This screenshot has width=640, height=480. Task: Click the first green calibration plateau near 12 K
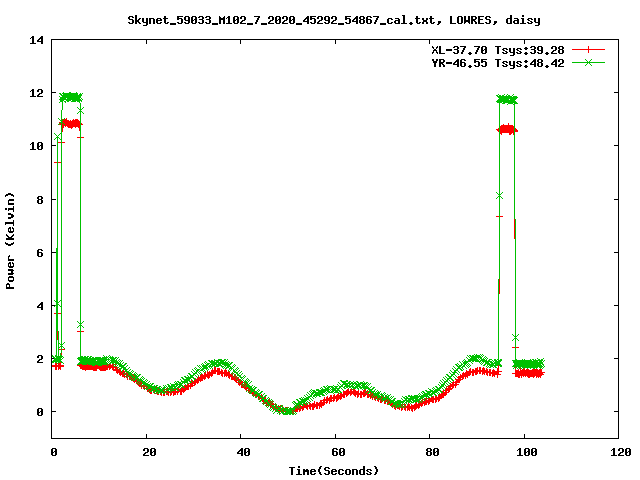[x=71, y=97]
